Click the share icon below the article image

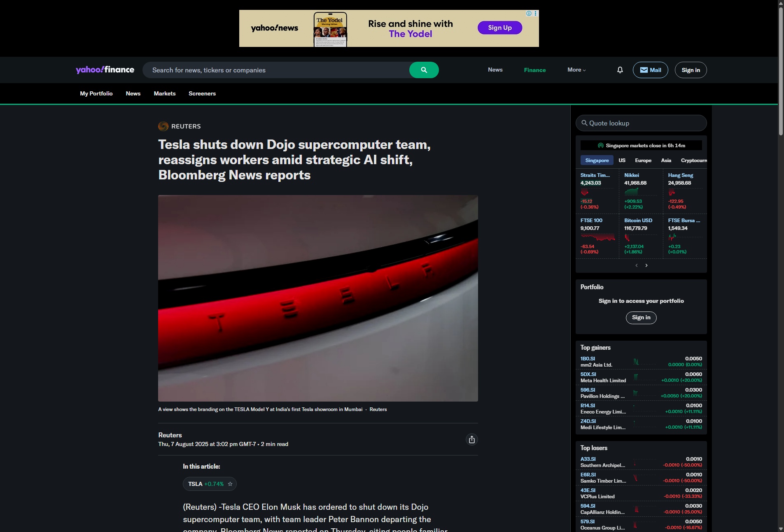pyautogui.click(x=472, y=439)
